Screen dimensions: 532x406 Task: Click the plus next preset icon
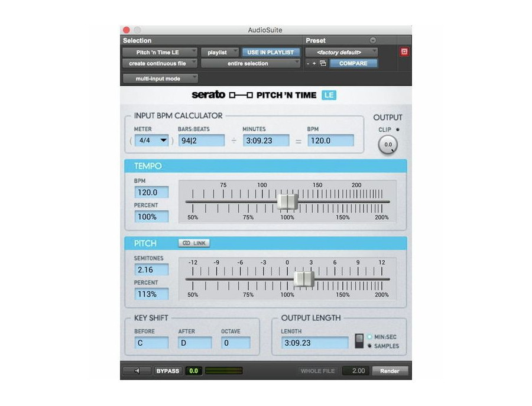pos(314,63)
